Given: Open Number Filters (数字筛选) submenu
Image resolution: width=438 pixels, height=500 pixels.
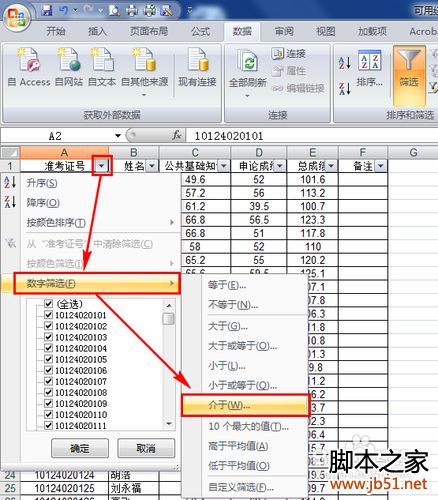Looking at the screenshot, I should (97, 283).
